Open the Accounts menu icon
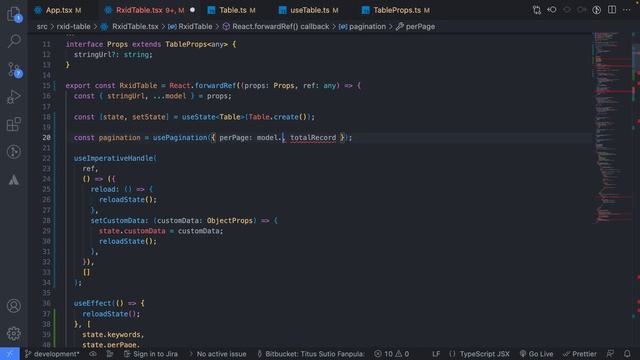The height and width of the screenshot is (360, 640). [x=14, y=306]
